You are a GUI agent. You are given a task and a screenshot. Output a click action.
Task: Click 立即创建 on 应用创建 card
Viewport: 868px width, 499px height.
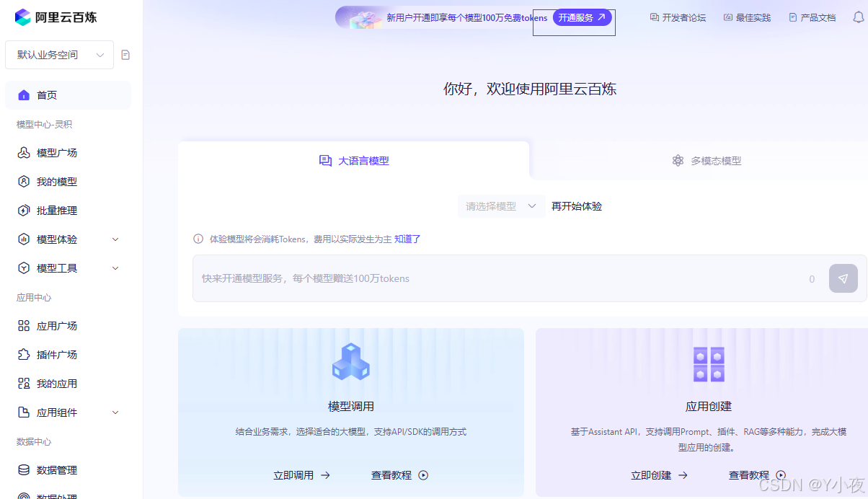tap(659, 475)
